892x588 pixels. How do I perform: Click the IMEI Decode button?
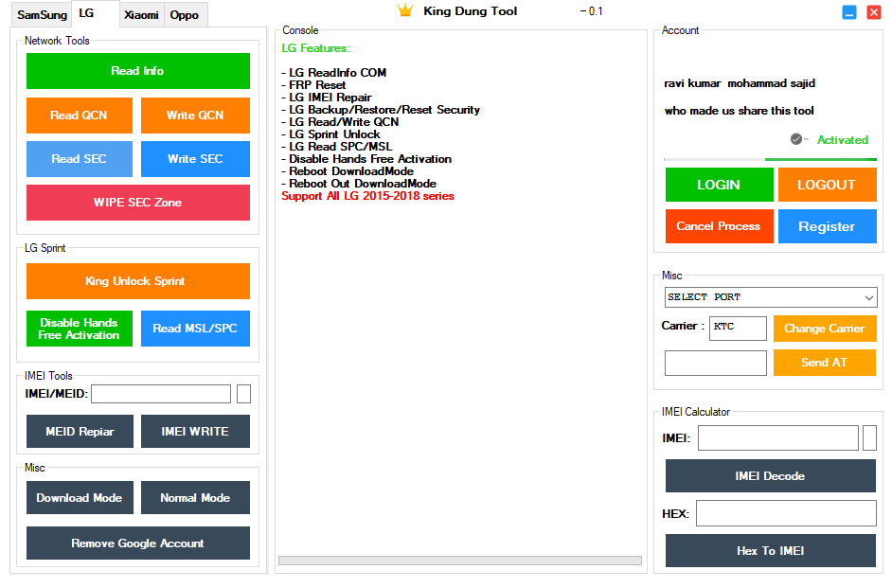point(770,476)
